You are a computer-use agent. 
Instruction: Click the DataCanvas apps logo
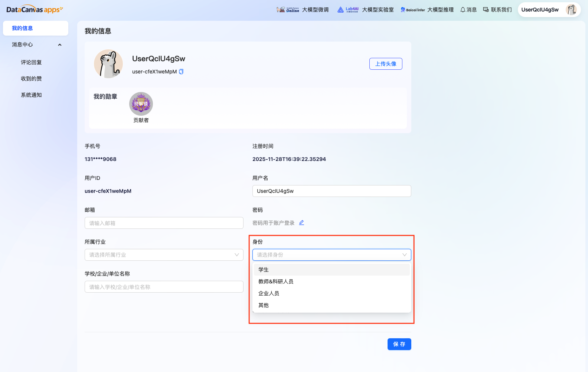point(35,10)
